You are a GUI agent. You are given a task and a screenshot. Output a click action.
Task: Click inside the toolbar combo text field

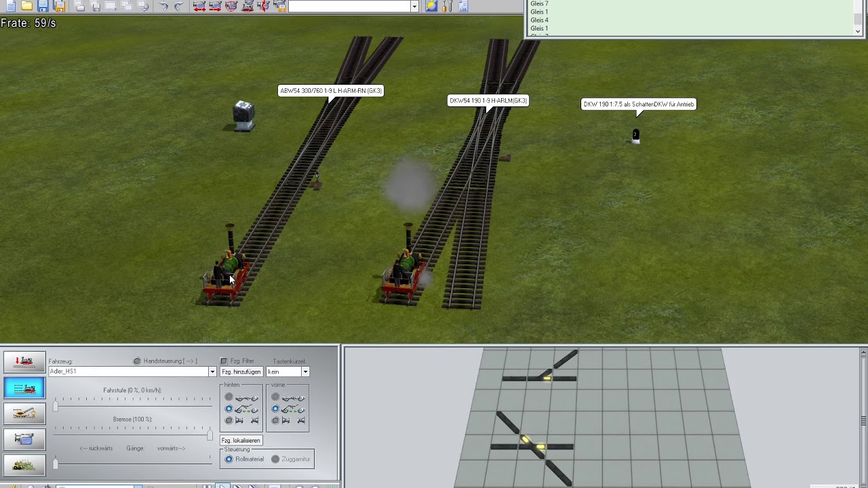(349, 6)
